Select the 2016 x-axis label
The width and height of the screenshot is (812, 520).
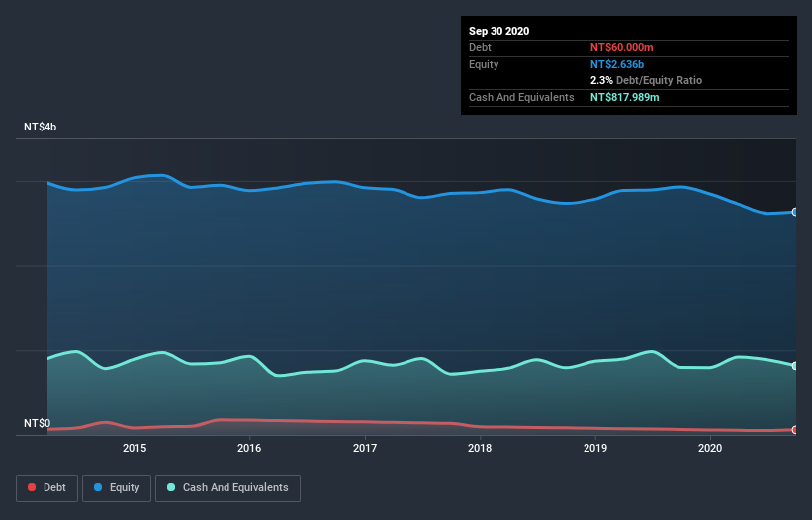tap(249, 448)
